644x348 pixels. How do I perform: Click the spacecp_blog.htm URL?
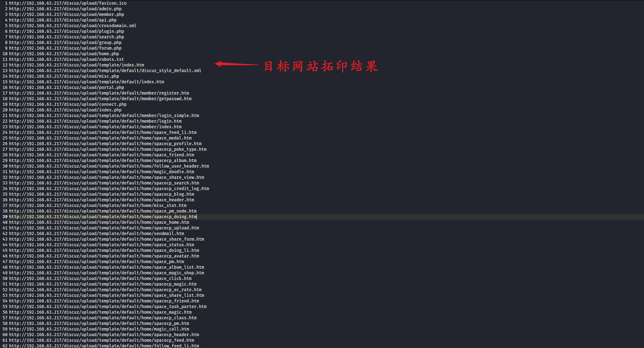(102, 194)
